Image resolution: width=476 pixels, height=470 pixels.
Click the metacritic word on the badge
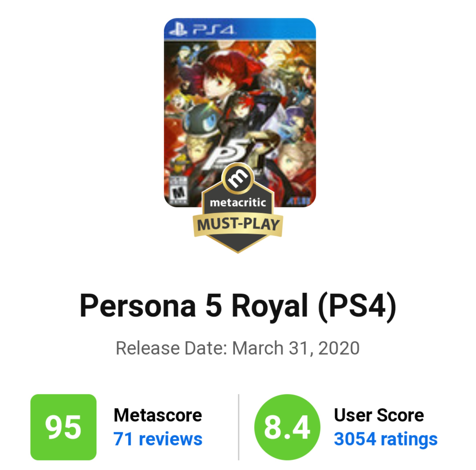pos(238,203)
